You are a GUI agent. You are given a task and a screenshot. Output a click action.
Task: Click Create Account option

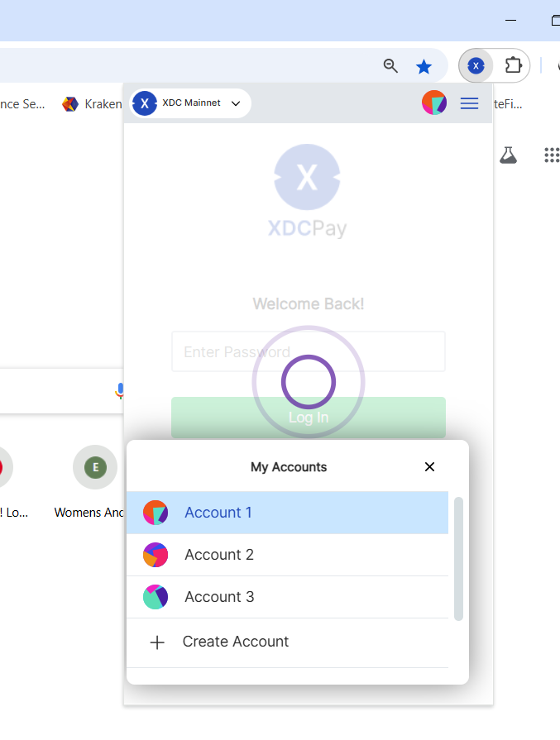[235, 642]
